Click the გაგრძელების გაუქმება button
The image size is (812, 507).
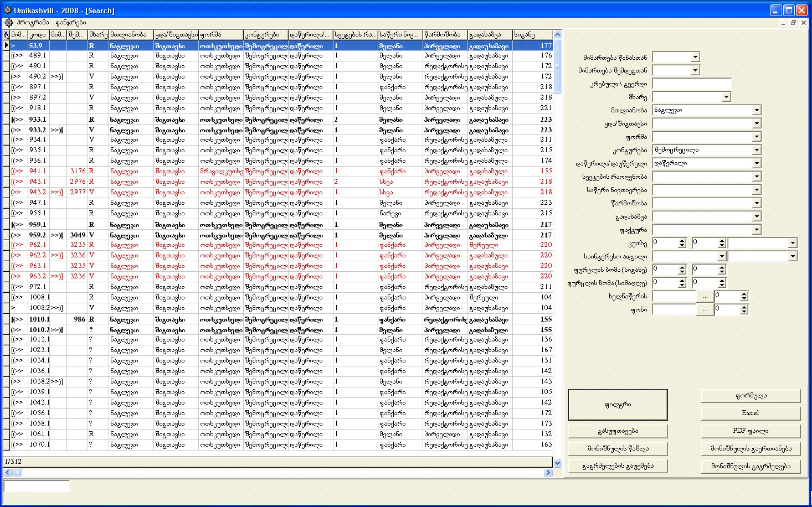pyautogui.click(x=618, y=466)
